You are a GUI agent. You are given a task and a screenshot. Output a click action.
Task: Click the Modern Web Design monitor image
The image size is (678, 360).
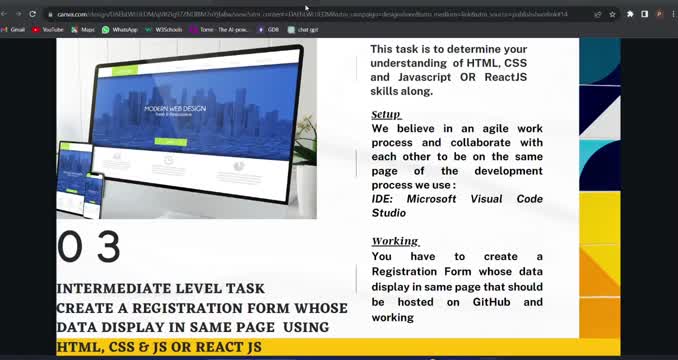coord(186,128)
